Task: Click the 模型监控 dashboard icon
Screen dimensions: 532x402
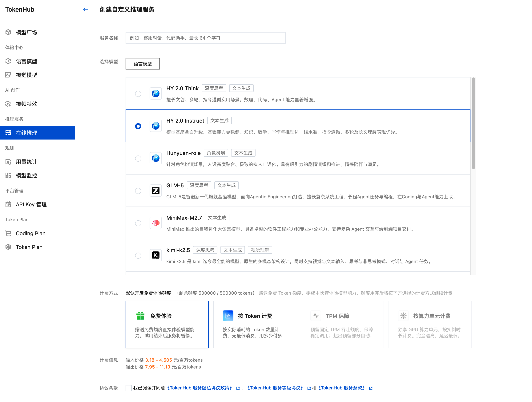Action: (x=8, y=175)
